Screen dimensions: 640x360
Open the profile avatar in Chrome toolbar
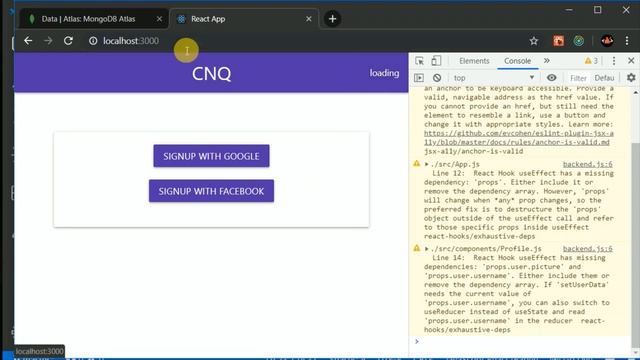click(607, 41)
